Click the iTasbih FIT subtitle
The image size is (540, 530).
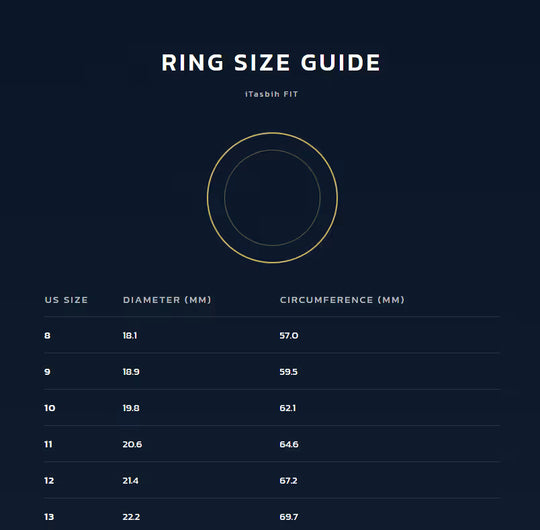(271, 94)
